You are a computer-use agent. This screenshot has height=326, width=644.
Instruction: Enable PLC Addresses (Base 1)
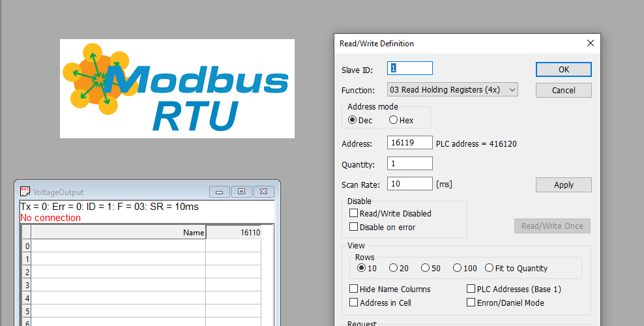514,289
